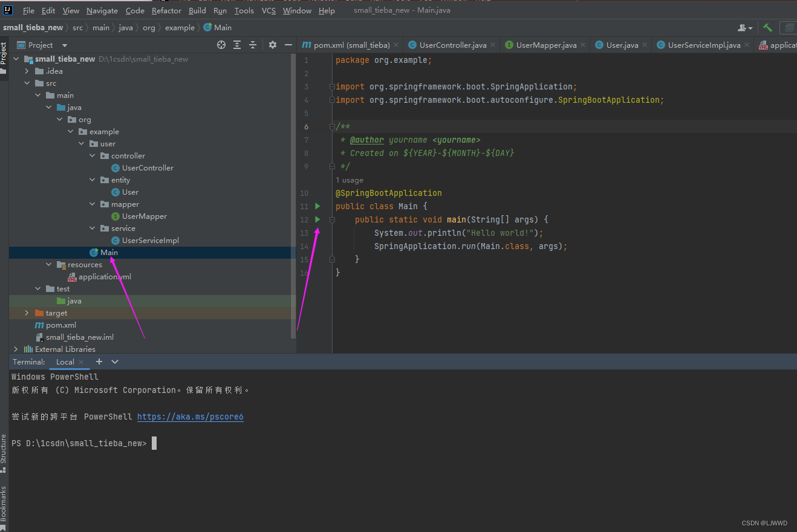Select UserController in project tree
The width and height of the screenshot is (797, 532).
pyautogui.click(x=148, y=168)
